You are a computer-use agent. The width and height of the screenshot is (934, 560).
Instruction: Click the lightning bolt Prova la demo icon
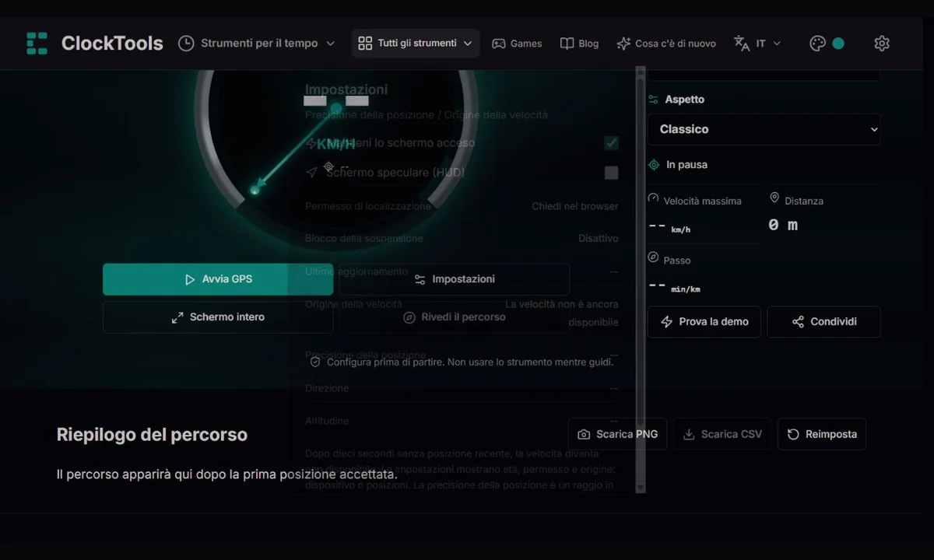tap(666, 322)
